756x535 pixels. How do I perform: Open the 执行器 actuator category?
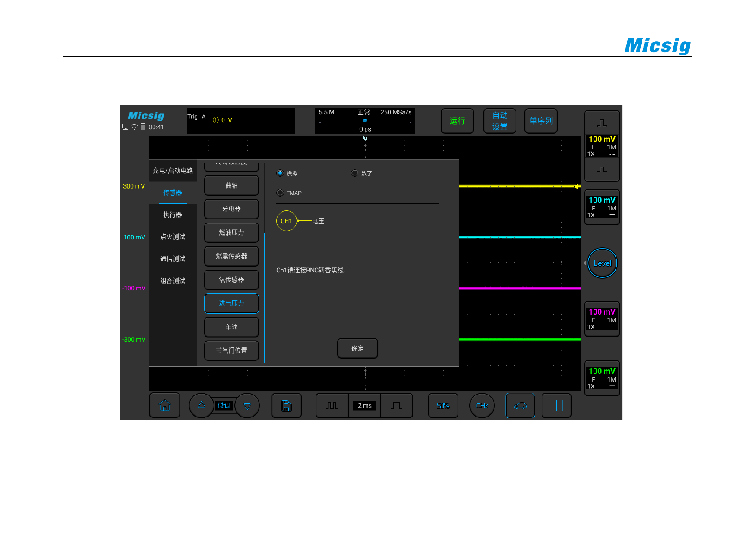coord(173,215)
